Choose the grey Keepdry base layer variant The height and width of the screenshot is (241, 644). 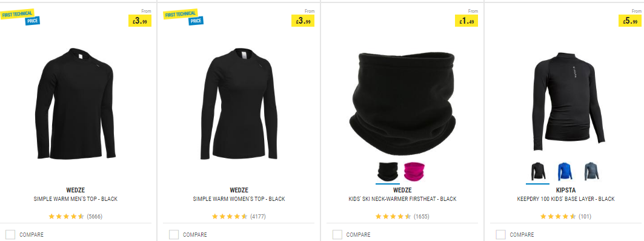591,172
